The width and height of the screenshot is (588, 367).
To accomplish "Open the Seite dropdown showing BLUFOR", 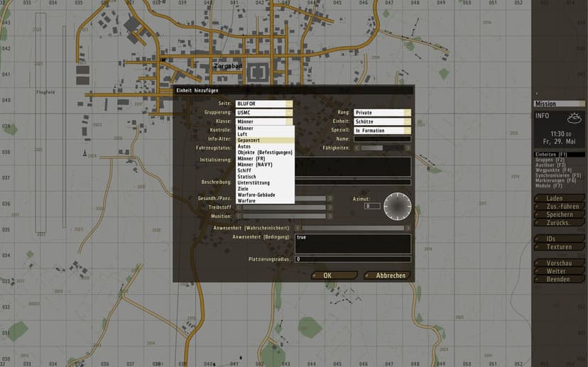I will [x=264, y=104].
